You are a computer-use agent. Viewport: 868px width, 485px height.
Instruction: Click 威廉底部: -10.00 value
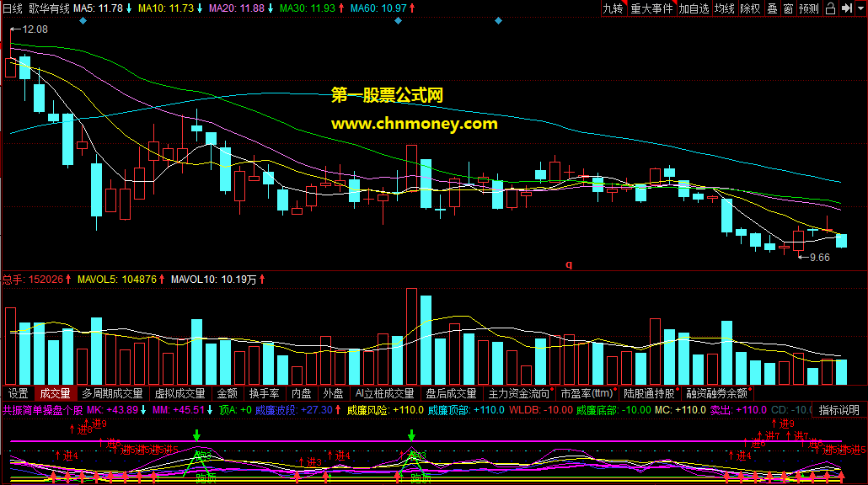[613, 410]
